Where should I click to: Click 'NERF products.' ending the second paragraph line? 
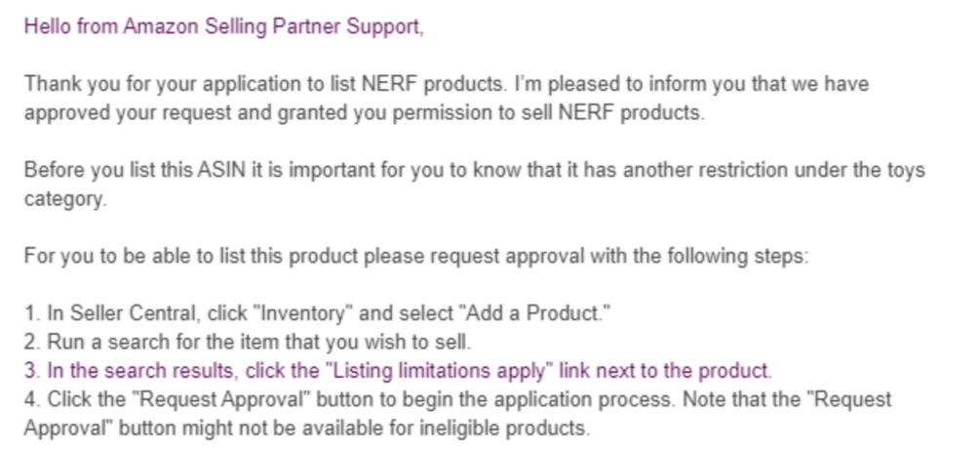click(647, 112)
